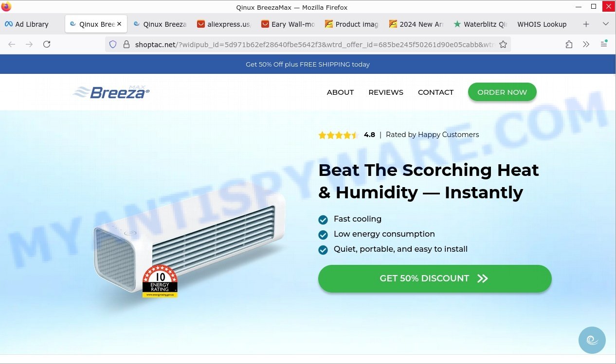Close the active Qinux BreezaMax tab

119,24
